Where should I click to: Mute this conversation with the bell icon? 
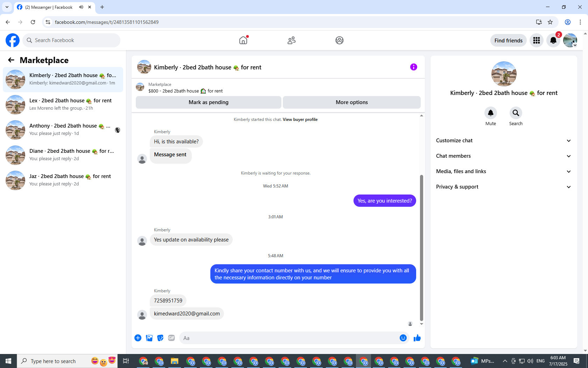(491, 113)
